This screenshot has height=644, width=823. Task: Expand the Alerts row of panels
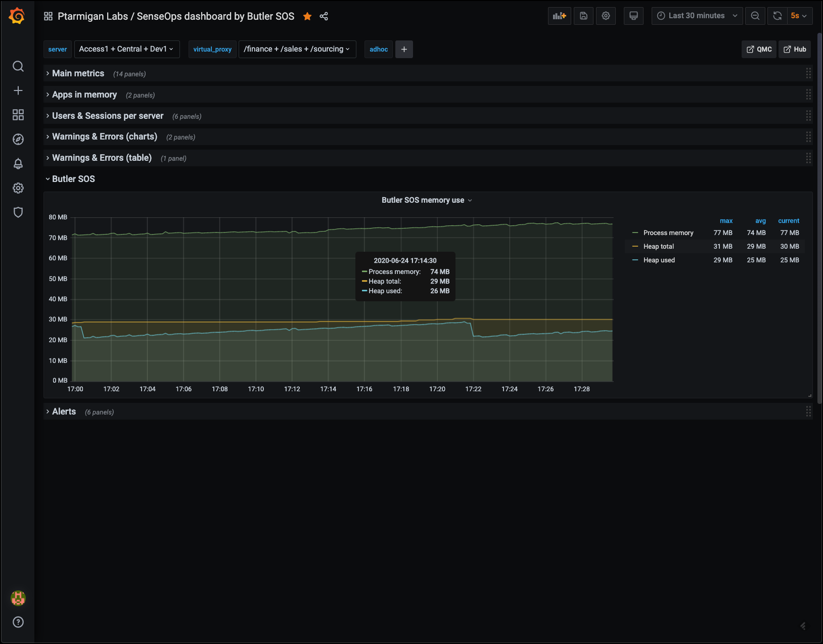(64, 411)
